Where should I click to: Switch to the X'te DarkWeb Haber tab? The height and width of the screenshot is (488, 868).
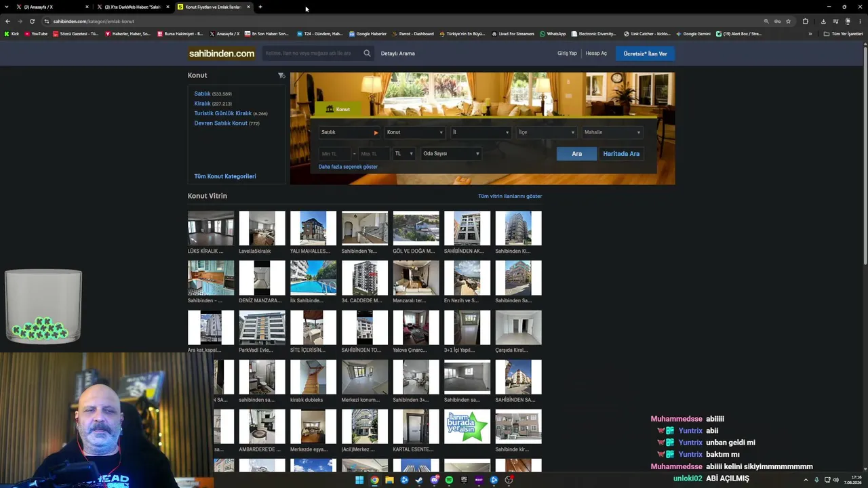[132, 7]
